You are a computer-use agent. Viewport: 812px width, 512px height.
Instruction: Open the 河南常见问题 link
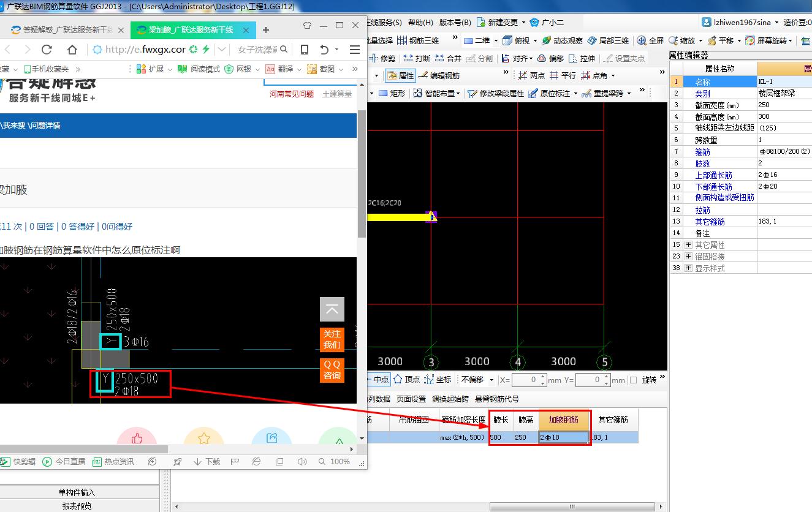(292, 94)
